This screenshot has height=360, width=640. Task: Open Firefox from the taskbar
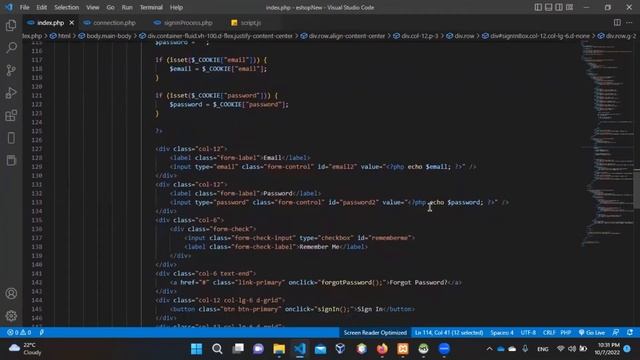point(382,349)
